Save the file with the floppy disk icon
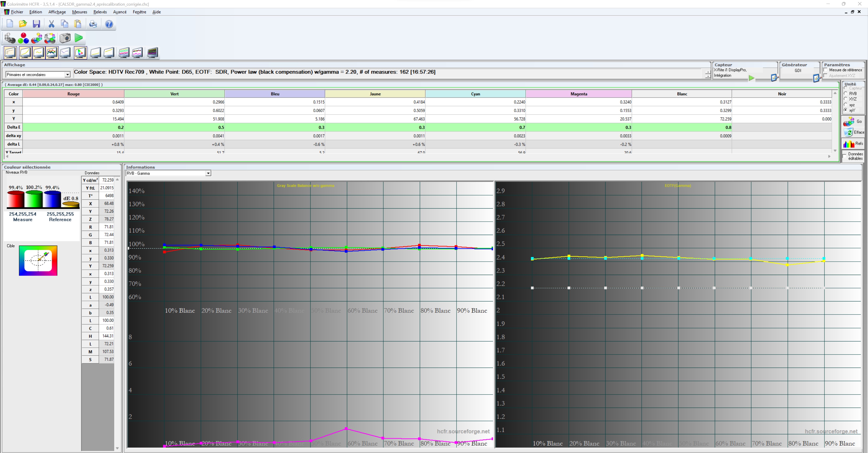This screenshot has height=453, width=868. pos(36,24)
